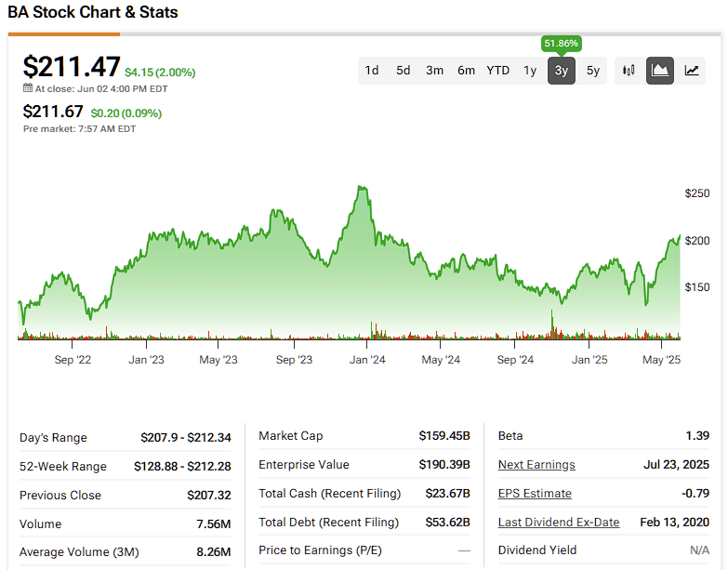Select the area chart view icon
Screen dimensions: 728x570
click(x=660, y=71)
